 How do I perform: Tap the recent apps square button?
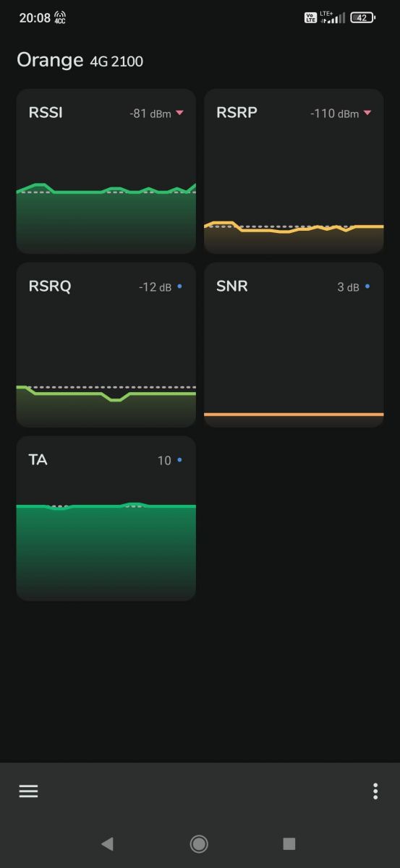(x=289, y=843)
